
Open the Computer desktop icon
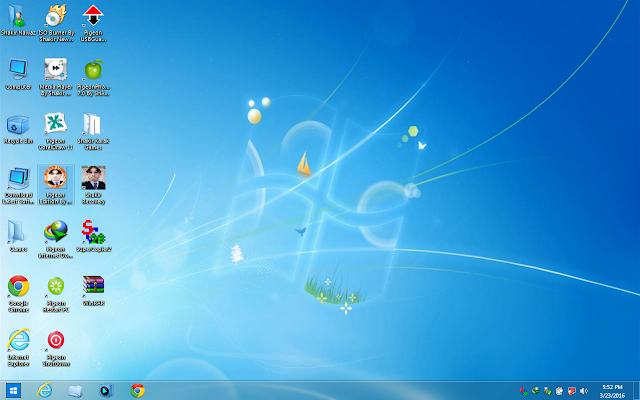click(18, 73)
